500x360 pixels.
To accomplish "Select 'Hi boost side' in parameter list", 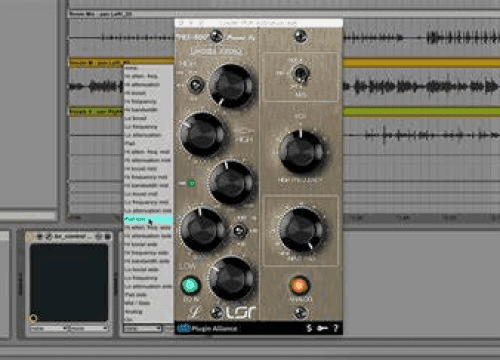I will pos(148,244).
